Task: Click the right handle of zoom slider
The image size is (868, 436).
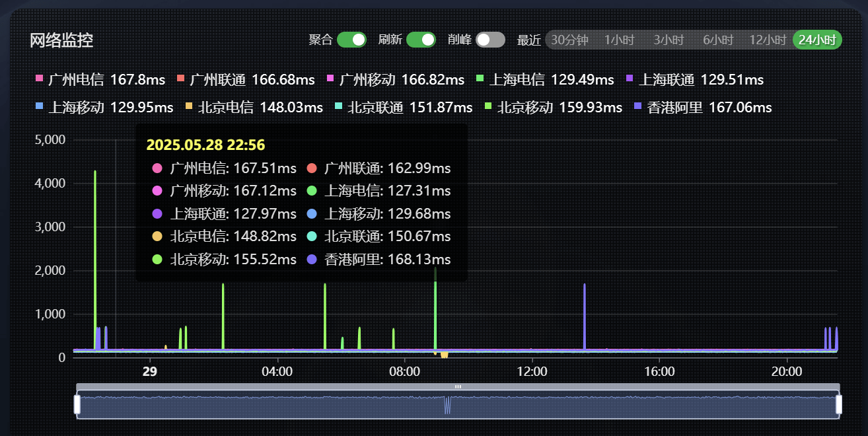Action: [839, 404]
